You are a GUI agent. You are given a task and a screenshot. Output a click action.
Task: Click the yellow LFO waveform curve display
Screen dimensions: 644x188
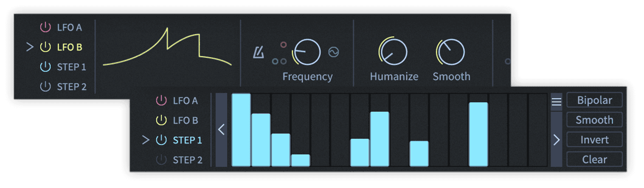pyautogui.click(x=168, y=50)
